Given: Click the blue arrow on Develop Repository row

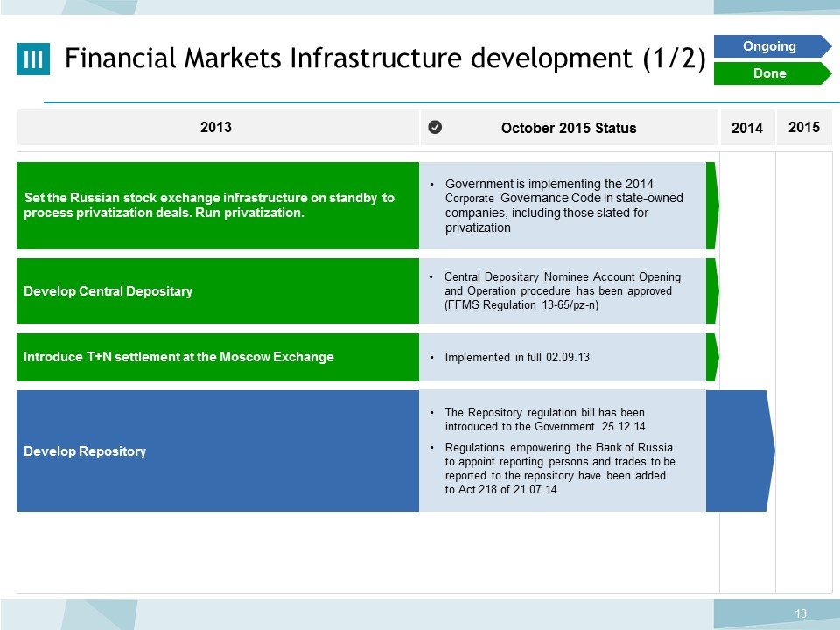Looking at the screenshot, I should tap(740, 451).
